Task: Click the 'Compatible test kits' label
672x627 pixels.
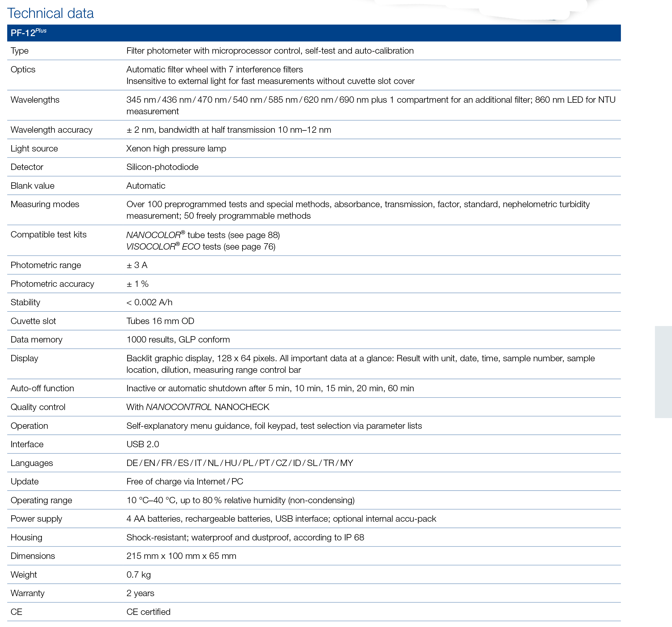Action: [x=48, y=235]
